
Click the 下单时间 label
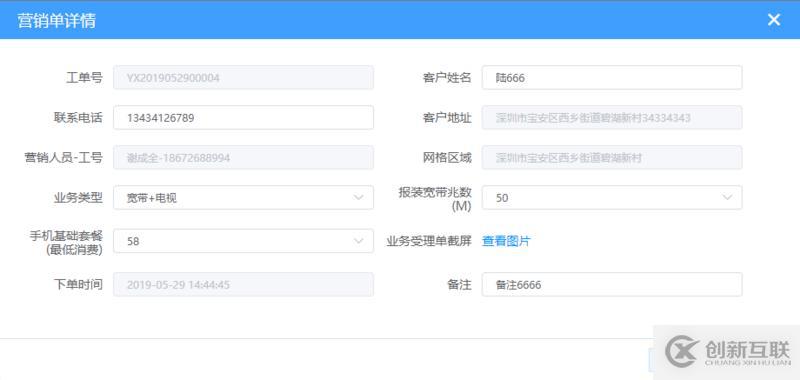click(78, 285)
